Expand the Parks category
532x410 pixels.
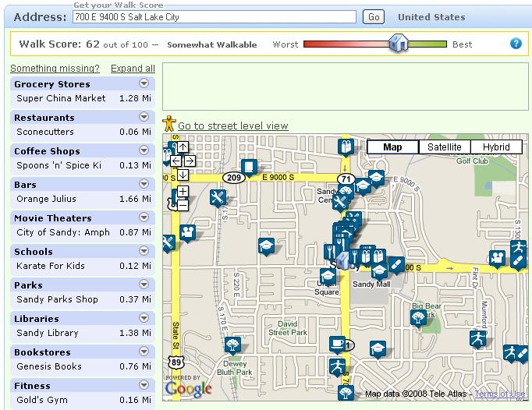coord(144,285)
